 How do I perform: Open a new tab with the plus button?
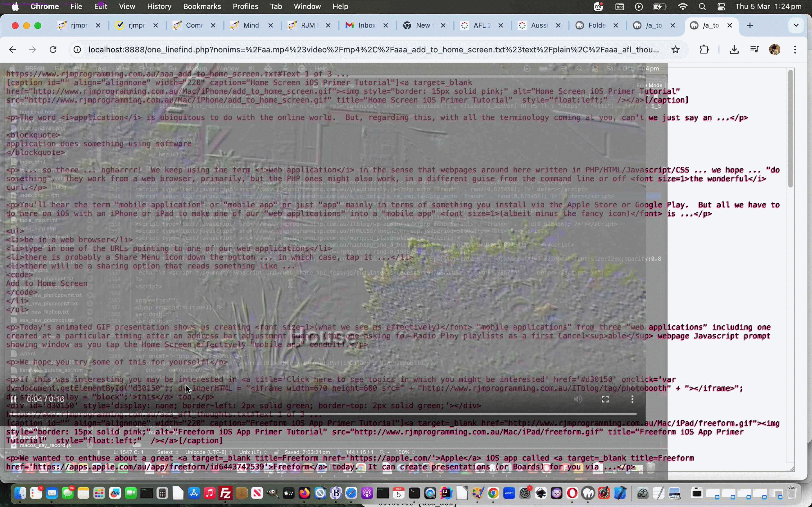pos(750,25)
